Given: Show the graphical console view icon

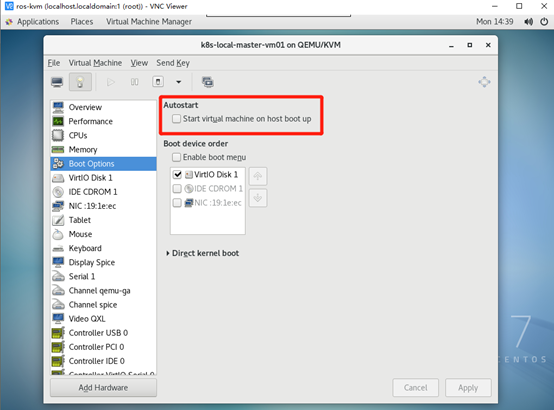Looking at the screenshot, I should [57, 82].
